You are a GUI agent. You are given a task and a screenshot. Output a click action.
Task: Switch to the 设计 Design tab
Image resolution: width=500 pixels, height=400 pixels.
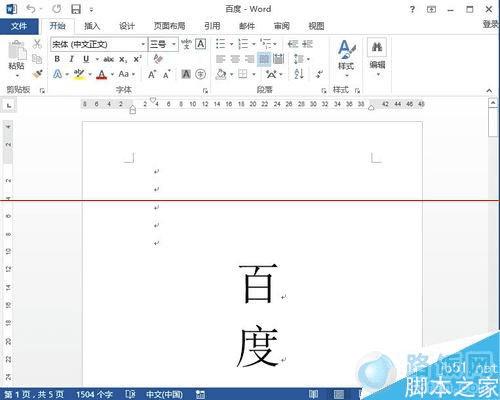pyautogui.click(x=127, y=26)
